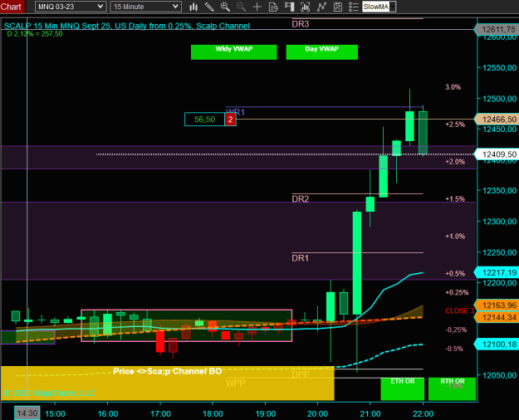This screenshot has width=519, height=420.
Task: Click the 56,50 order profit label
Action: (204, 120)
